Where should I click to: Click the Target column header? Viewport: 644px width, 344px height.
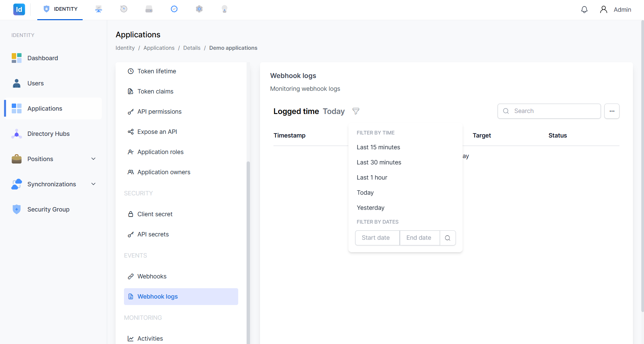pyautogui.click(x=482, y=136)
